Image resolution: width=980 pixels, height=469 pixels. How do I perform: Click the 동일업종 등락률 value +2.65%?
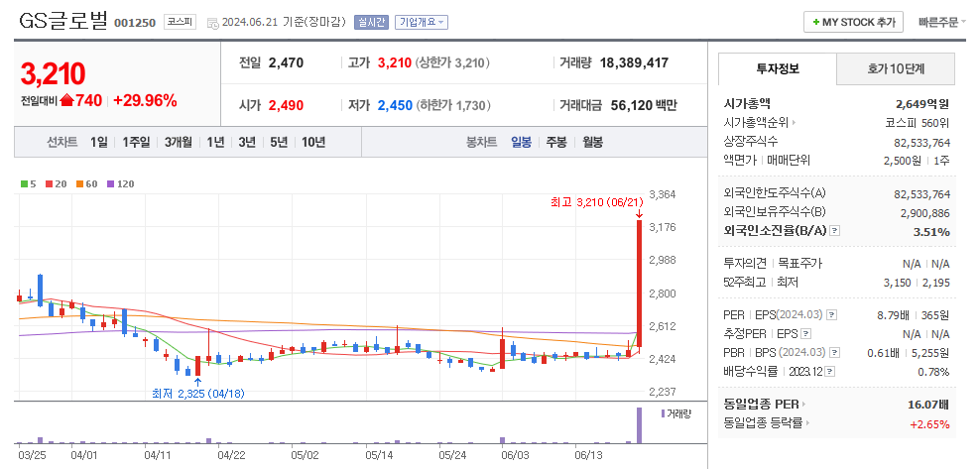pyautogui.click(x=930, y=424)
